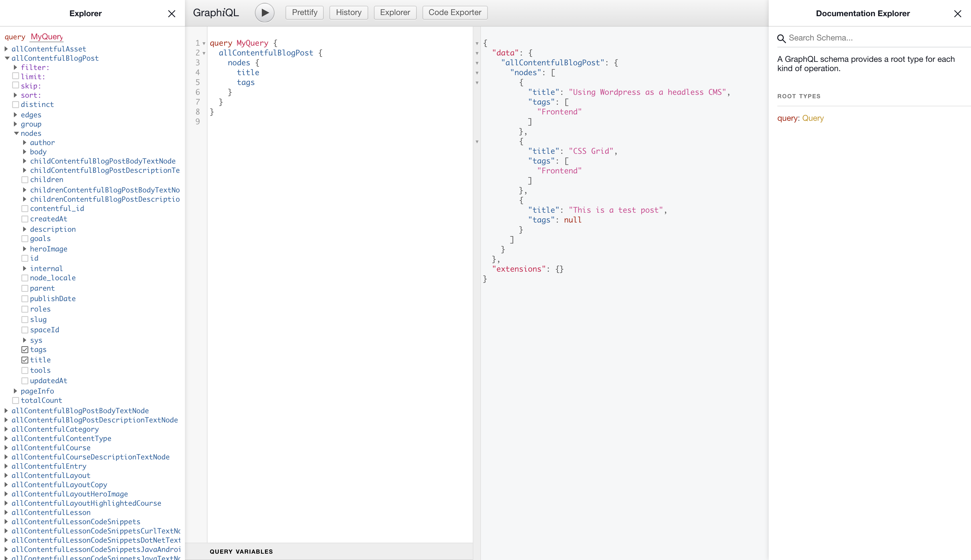
Task: Click the Prettify button
Action: pyautogui.click(x=305, y=12)
